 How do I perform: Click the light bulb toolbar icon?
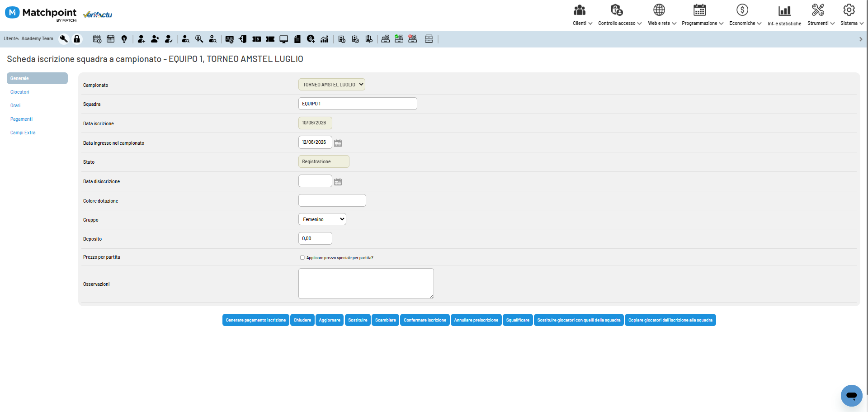124,39
